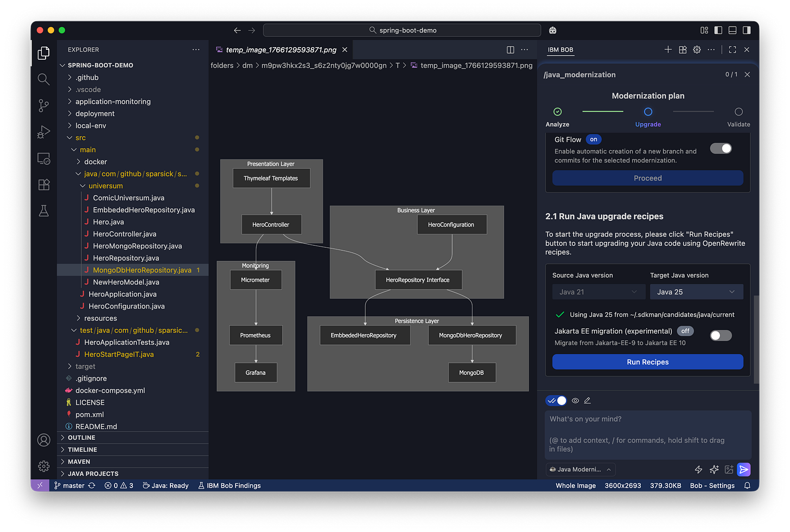Start a new Bob chat with plus icon
790x532 pixels.
pyautogui.click(x=668, y=49)
